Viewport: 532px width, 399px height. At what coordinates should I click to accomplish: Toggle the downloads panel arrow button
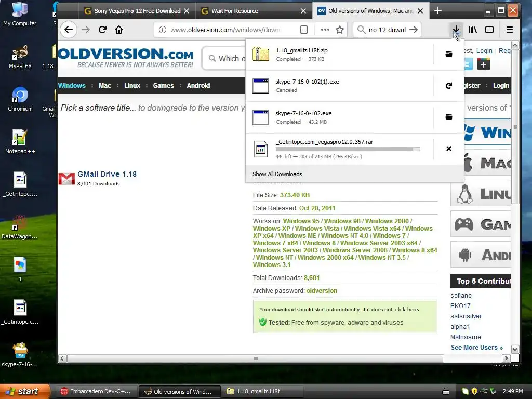click(x=456, y=30)
